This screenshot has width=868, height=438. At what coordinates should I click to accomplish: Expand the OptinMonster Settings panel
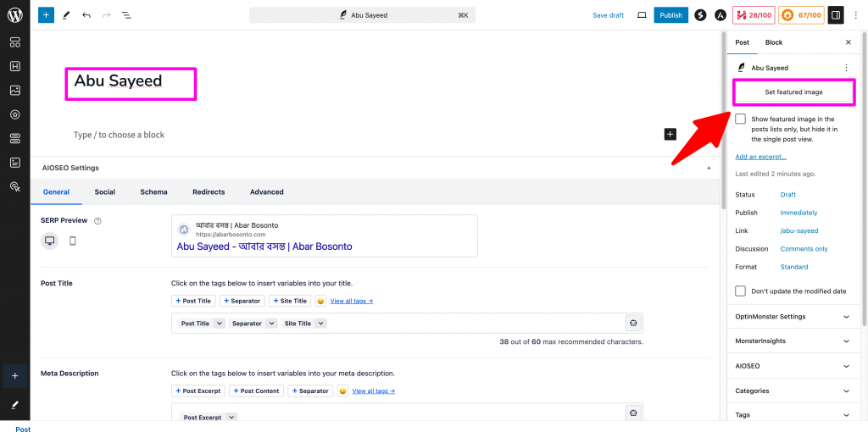click(x=845, y=317)
